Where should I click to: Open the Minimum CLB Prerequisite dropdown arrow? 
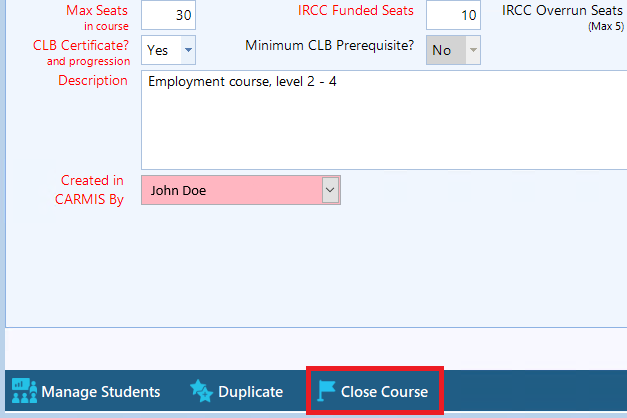tap(473, 50)
